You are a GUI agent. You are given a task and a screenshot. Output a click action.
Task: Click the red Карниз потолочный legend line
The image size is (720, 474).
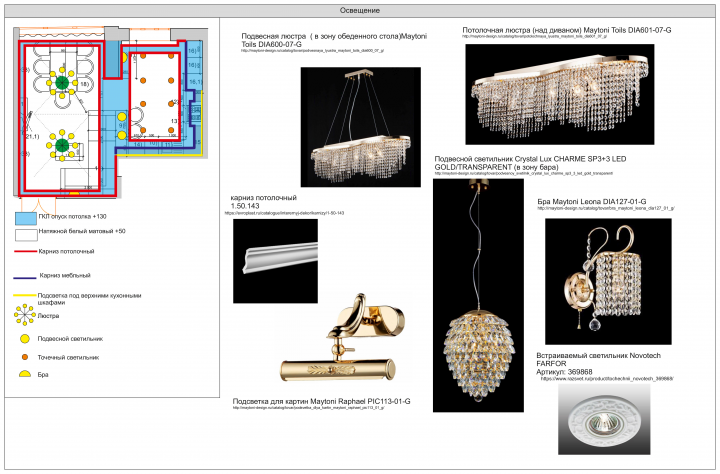coord(25,251)
